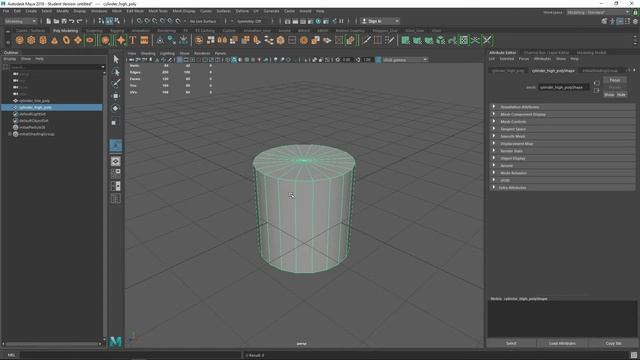Viewport: 640px width, 360px height.
Task: Click the Outliner search field
Action: point(58,67)
